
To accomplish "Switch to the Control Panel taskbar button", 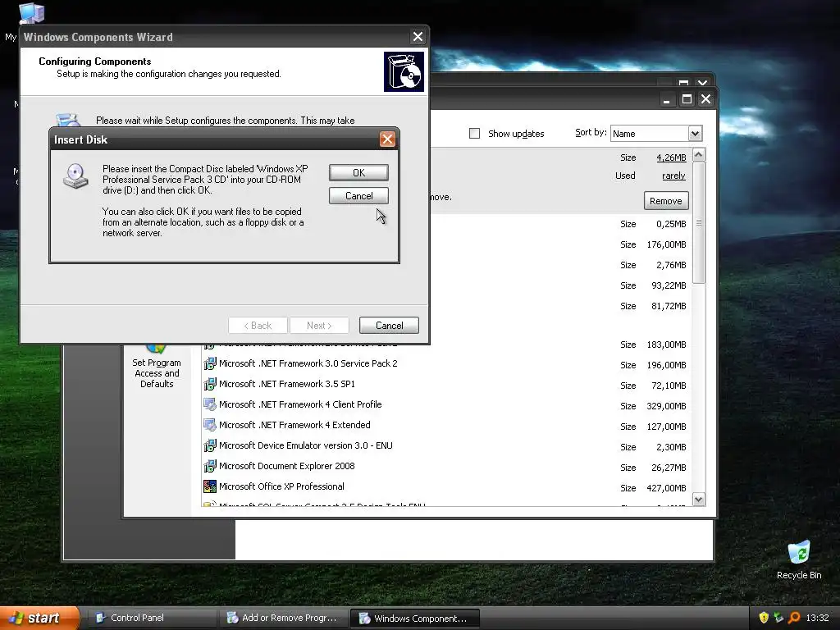I will (x=152, y=618).
